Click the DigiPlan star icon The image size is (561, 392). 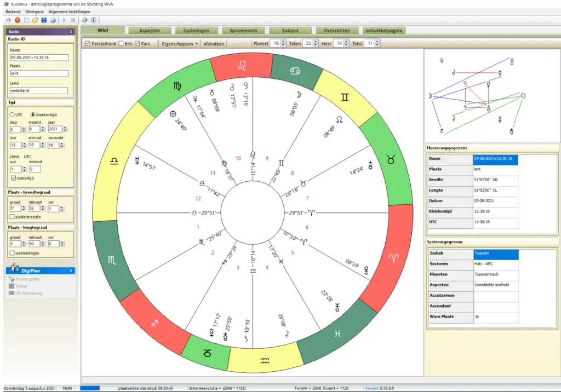point(15,268)
